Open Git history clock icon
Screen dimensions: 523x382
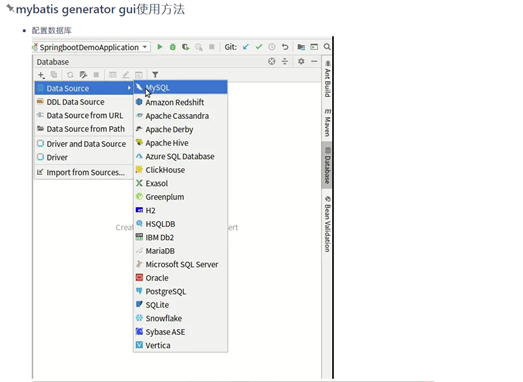tap(272, 47)
